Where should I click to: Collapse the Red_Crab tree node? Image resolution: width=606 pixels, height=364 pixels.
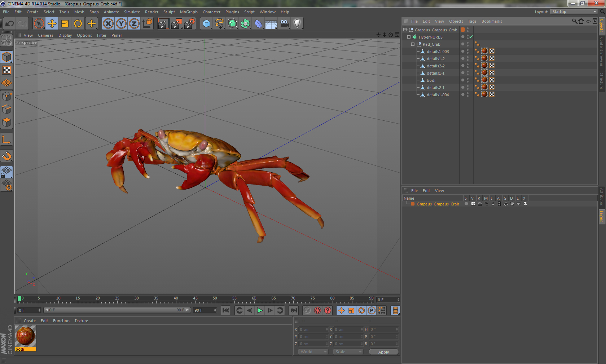pyautogui.click(x=413, y=44)
